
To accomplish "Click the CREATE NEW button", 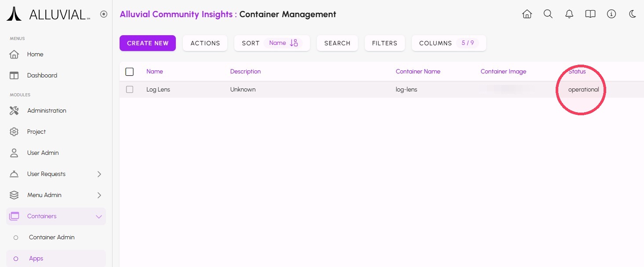I will 148,43.
